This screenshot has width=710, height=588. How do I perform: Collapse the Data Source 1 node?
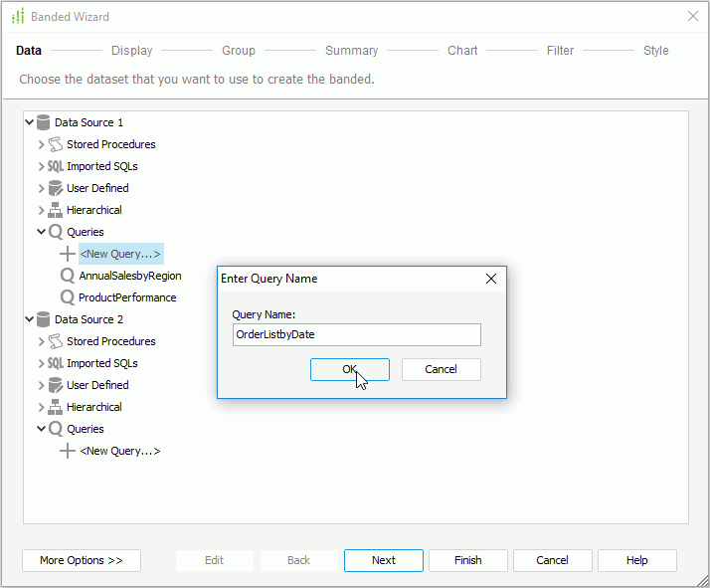pyautogui.click(x=30, y=122)
